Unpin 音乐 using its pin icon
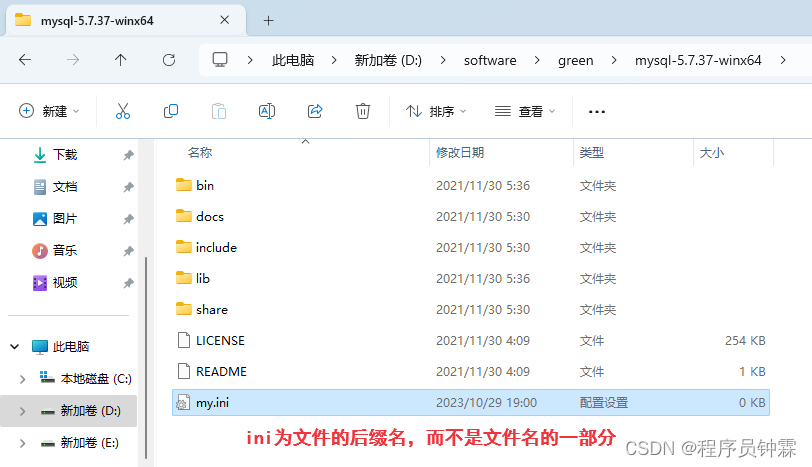The image size is (812, 467). coord(128,251)
